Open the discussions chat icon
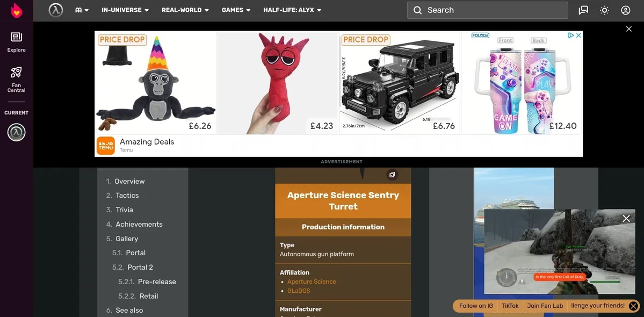The height and width of the screenshot is (317, 644). (x=583, y=10)
